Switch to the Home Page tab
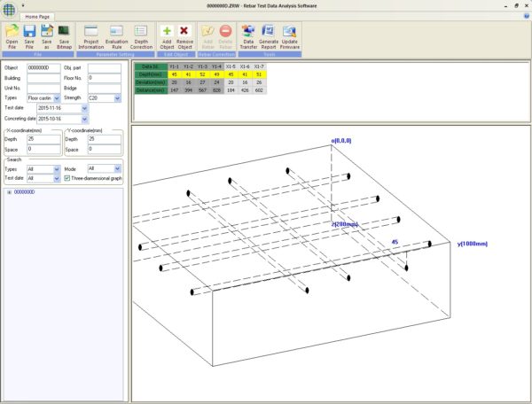 pos(37,16)
